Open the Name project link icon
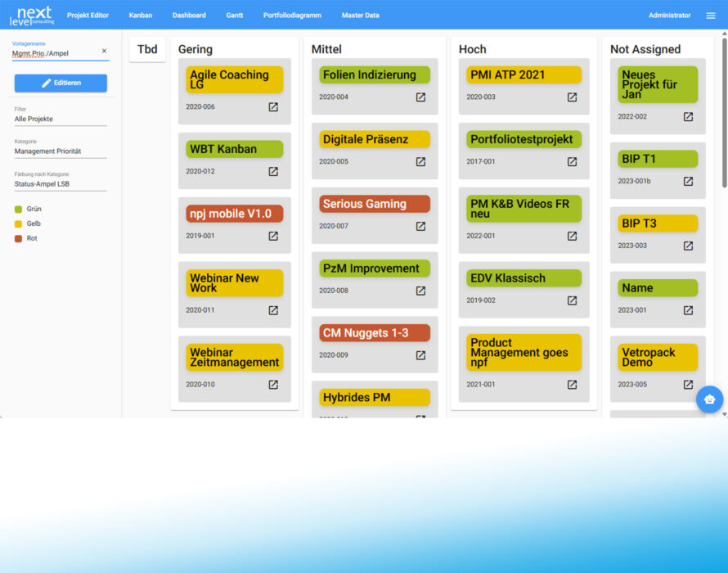 [x=688, y=310]
